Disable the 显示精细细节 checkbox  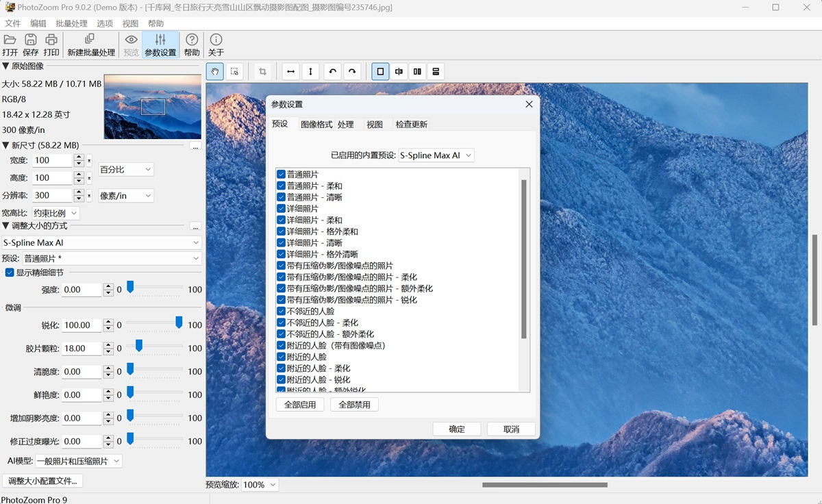(x=10, y=273)
